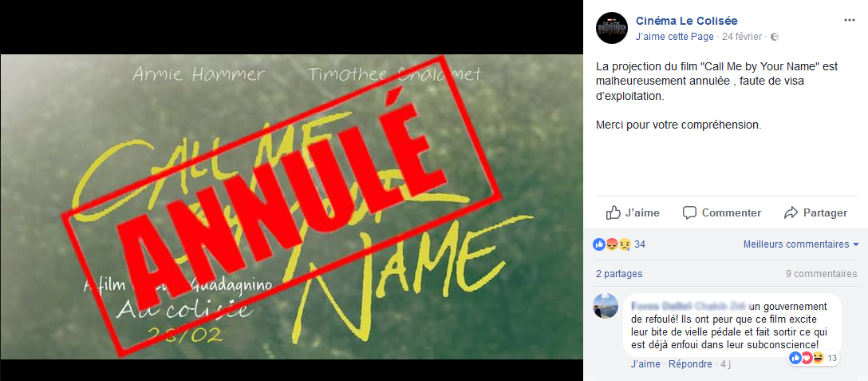Click the blue like reaction icon
868x381 pixels.
click(599, 244)
